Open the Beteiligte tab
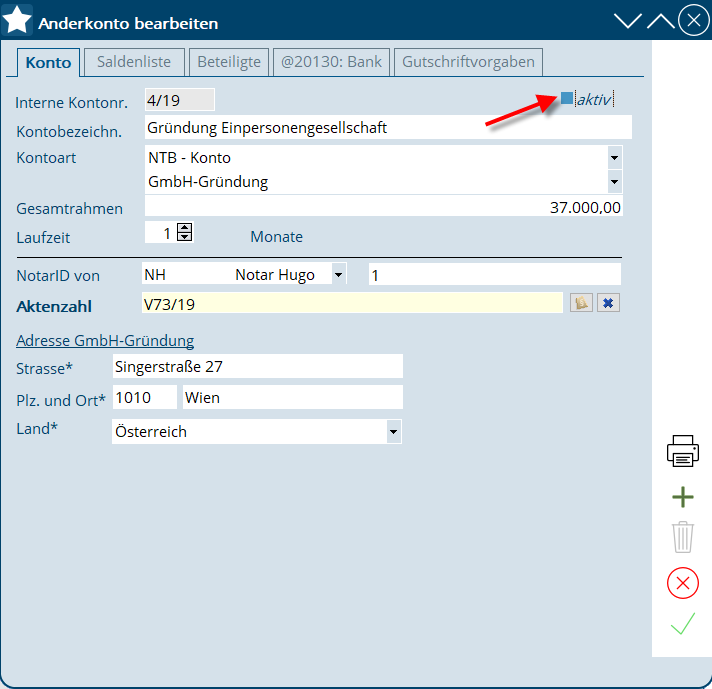The image size is (712, 689). (x=228, y=62)
